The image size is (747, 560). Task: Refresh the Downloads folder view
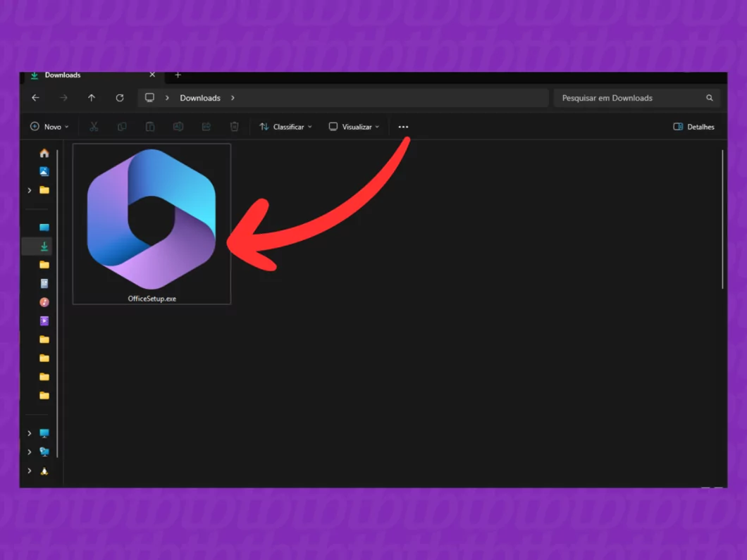pyautogui.click(x=120, y=98)
